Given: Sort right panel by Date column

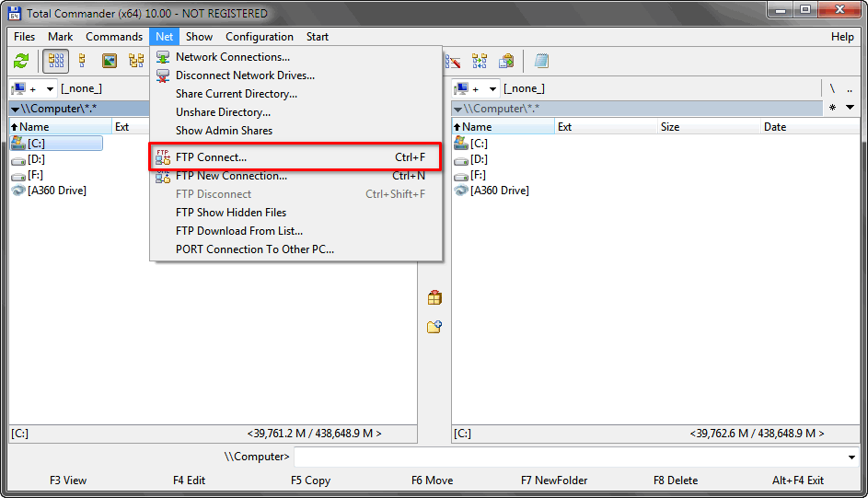Looking at the screenshot, I should 810,127.
